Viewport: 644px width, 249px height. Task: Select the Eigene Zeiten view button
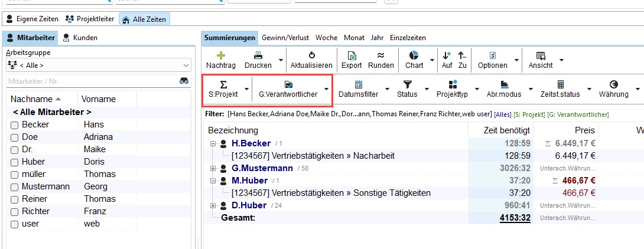[32, 19]
